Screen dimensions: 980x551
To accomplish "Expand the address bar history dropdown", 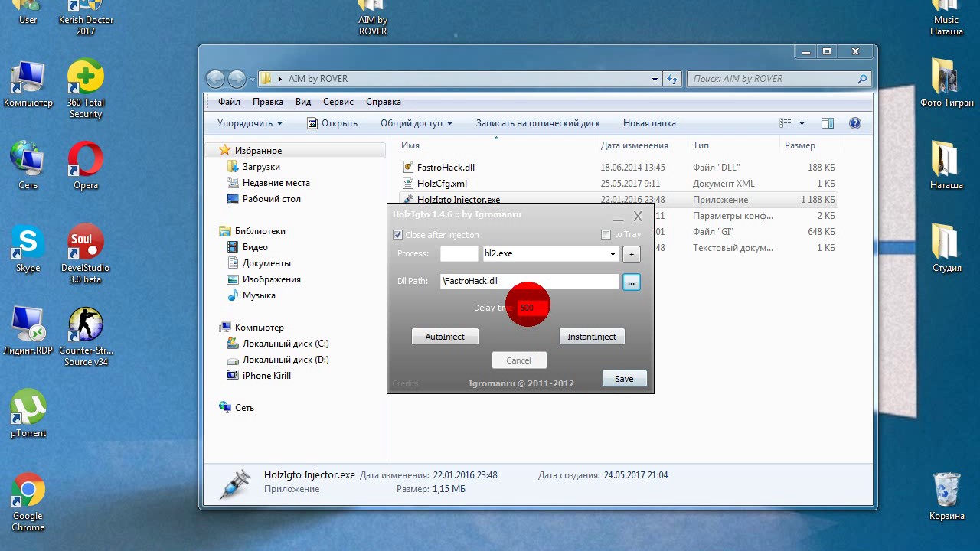I will tap(655, 79).
